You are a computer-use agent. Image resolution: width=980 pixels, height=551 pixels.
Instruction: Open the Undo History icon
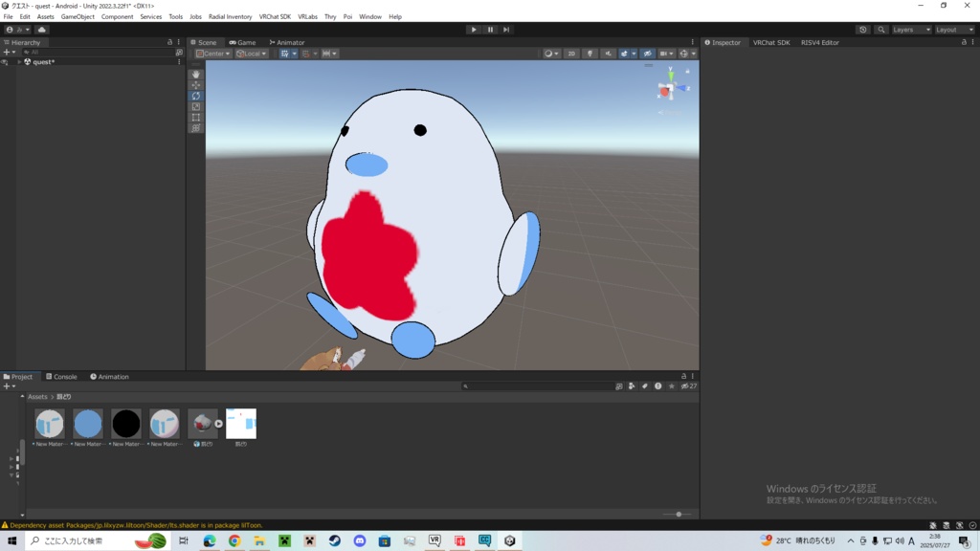(863, 30)
